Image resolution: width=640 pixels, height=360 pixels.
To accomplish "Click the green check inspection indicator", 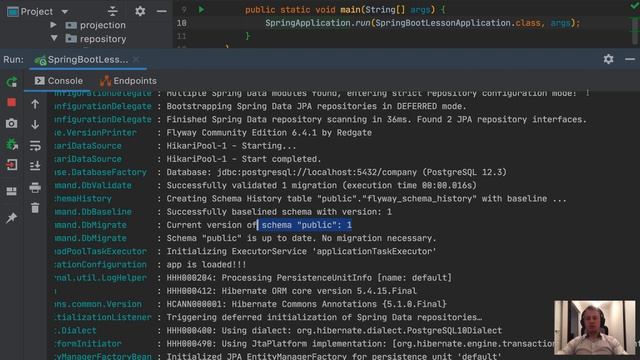I will [x=635, y=6].
